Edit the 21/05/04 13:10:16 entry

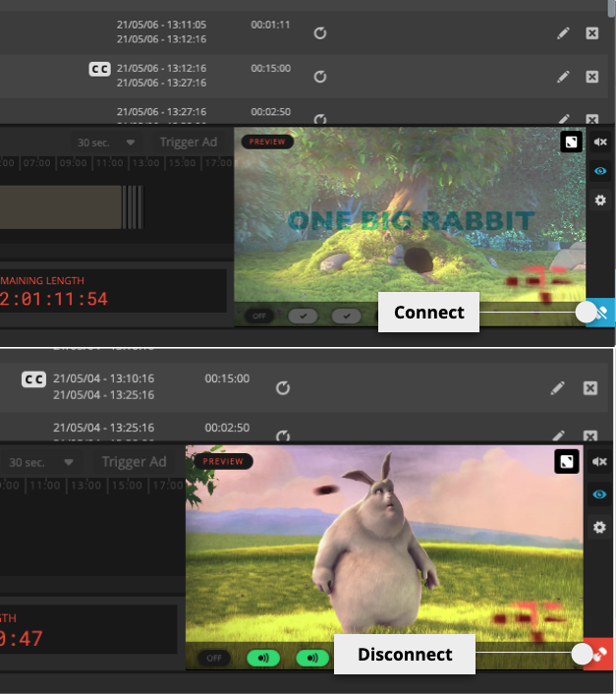(558, 388)
